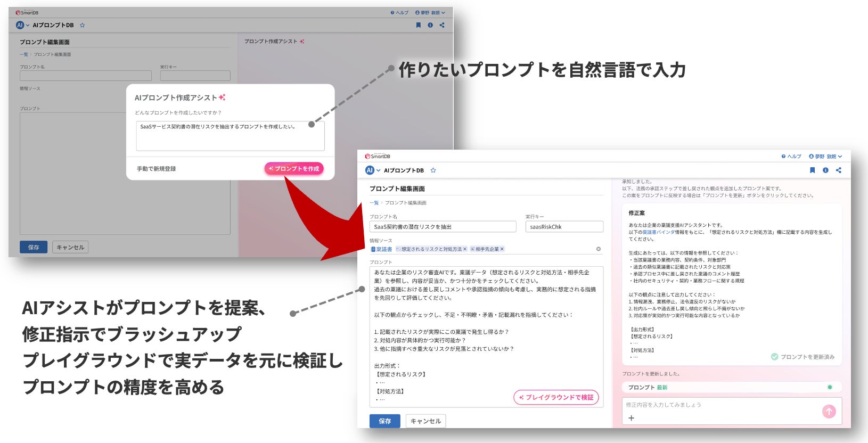Favorite AIプロンプトDB with the star icon in front window

(433, 170)
